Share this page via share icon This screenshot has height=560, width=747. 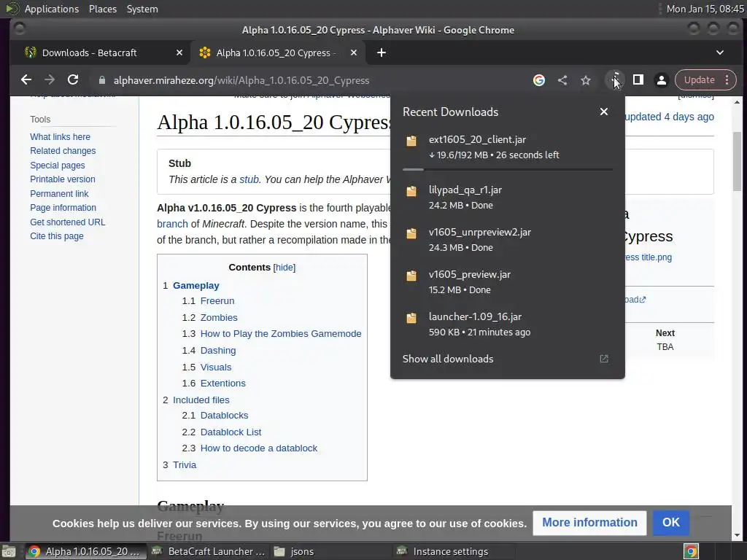pyautogui.click(x=562, y=80)
